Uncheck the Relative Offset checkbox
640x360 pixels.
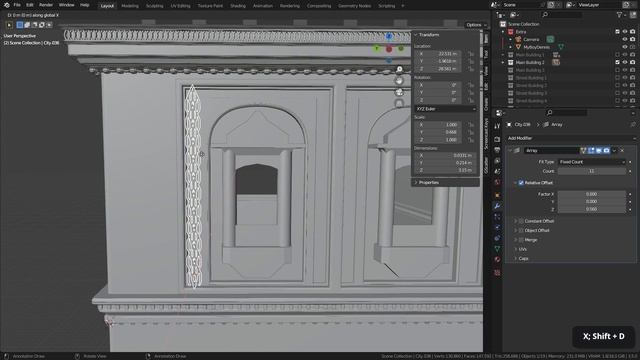521,183
